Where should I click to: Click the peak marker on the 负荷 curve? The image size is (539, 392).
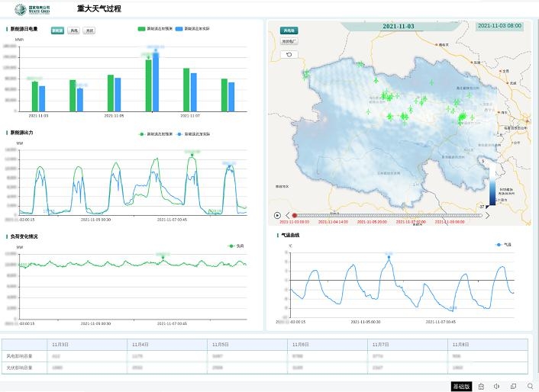point(163,258)
